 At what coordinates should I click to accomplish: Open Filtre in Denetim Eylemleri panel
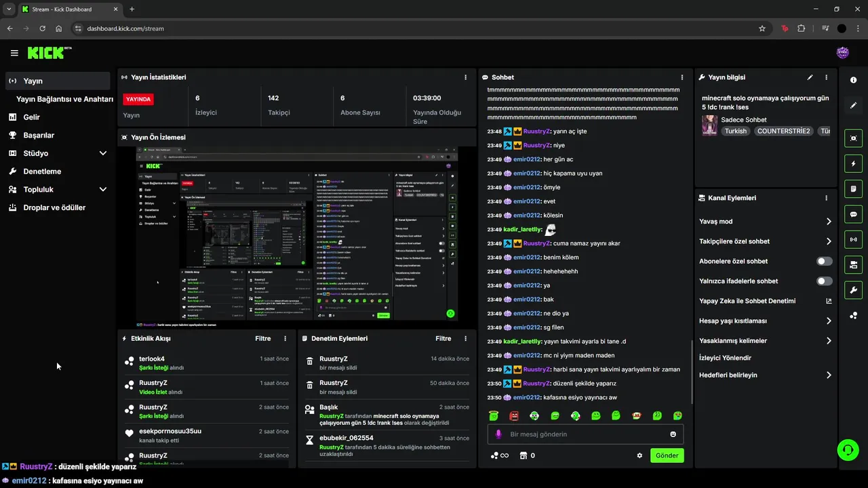click(x=443, y=338)
